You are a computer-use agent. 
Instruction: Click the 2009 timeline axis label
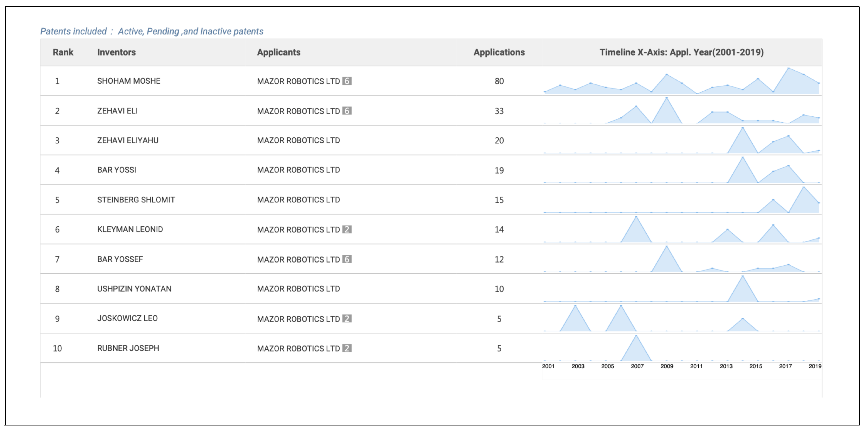tap(667, 366)
